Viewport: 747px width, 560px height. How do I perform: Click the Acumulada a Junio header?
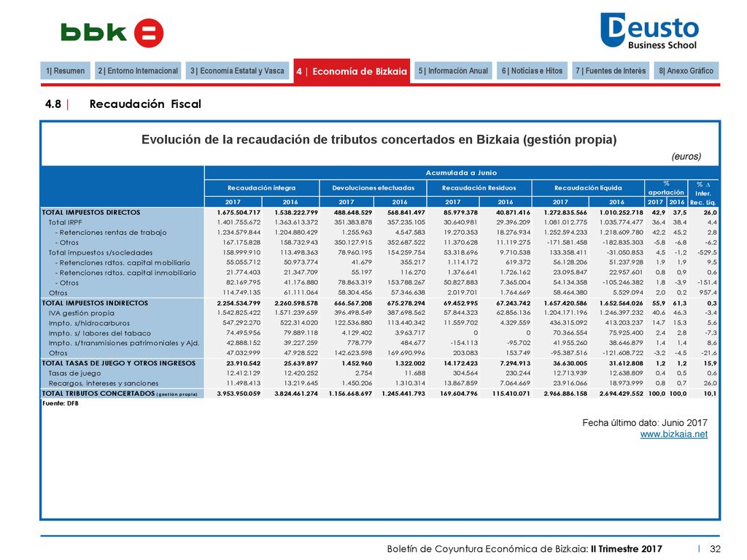point(461,173)
